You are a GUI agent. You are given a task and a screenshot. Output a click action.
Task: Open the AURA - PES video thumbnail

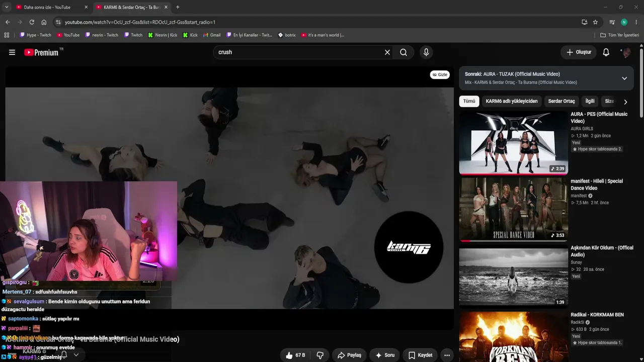(513, 142)
